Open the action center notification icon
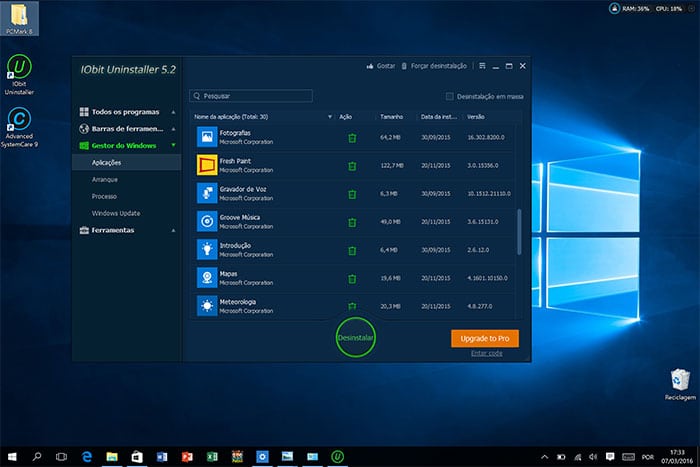Screen dimensions: 700x467 point(610,456)
